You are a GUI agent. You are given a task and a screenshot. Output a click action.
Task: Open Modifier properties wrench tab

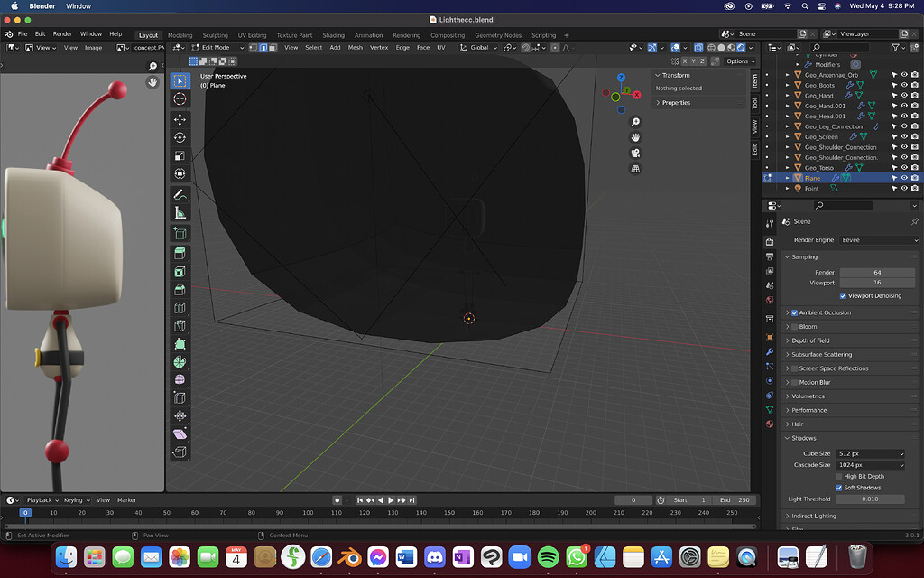(x=770, y=351)
